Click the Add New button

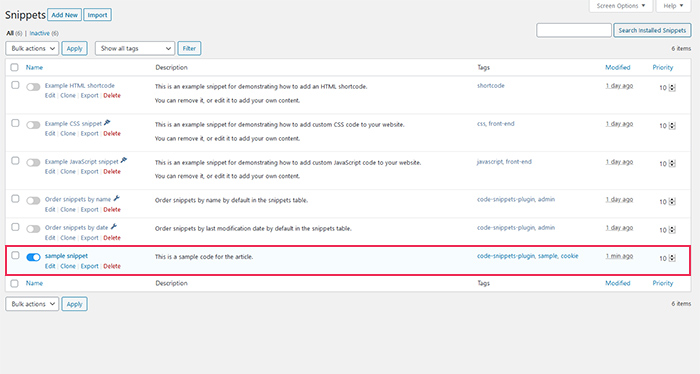point(64,15)
